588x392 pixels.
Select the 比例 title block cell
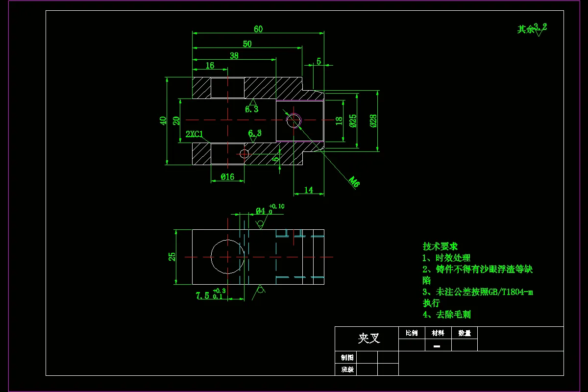[412, 333]
